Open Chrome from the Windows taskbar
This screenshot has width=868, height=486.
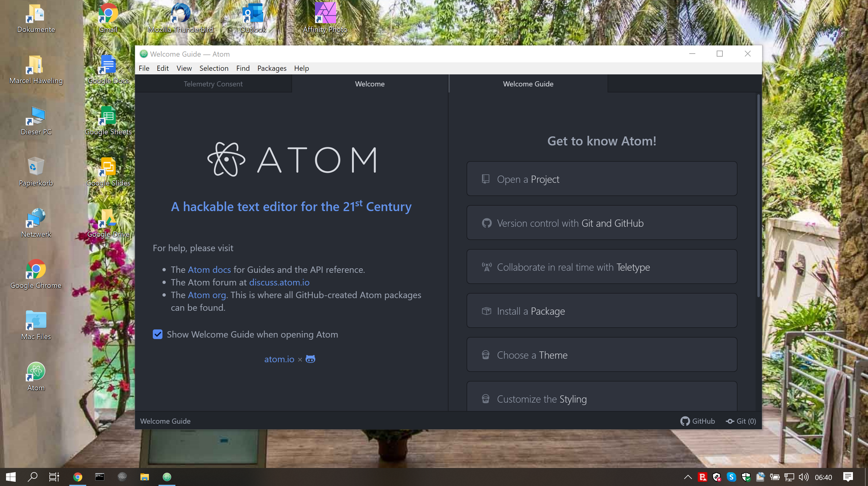(77, 477)
